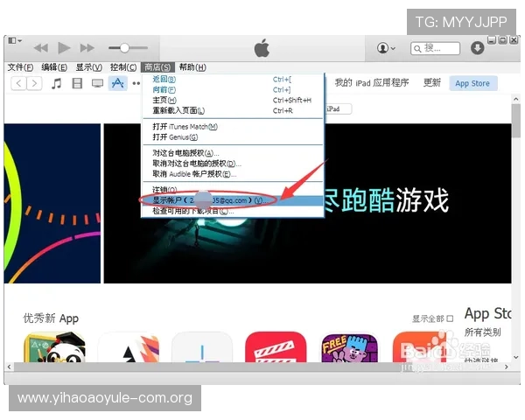
Task: Open the downloads arrow icon
Action: point(477,48)
